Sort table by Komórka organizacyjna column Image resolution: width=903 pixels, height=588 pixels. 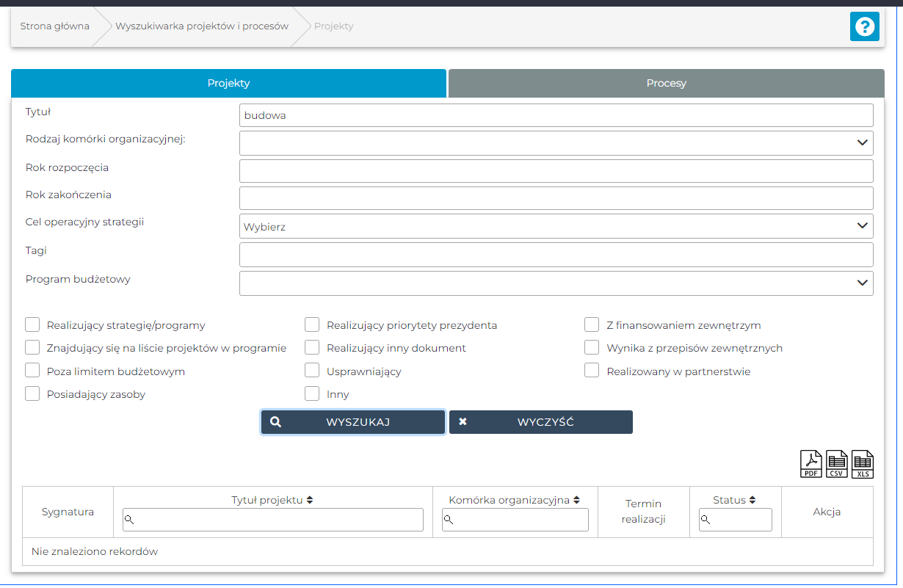[x=576, y=500]
